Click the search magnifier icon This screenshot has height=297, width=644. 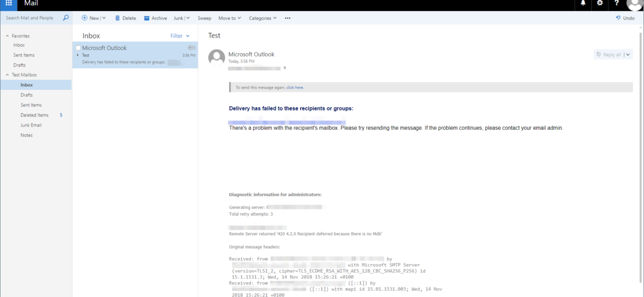(x=66, y=18)
